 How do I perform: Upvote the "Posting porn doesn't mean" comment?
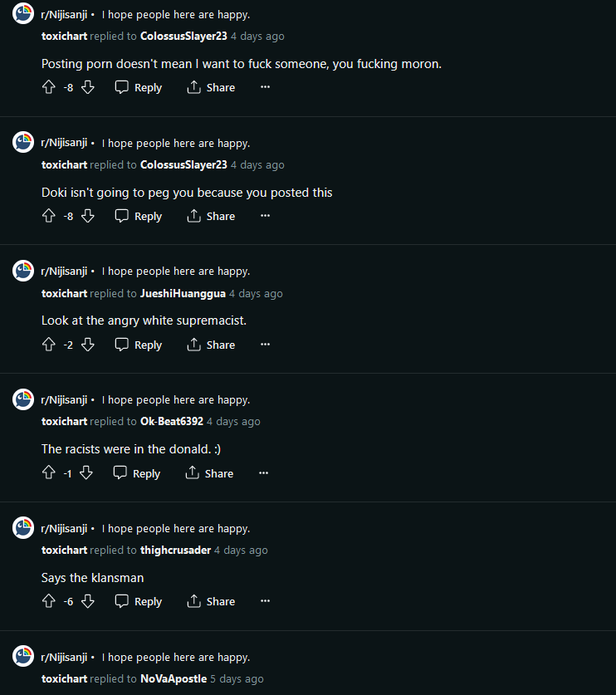click(x=49, y=87)
